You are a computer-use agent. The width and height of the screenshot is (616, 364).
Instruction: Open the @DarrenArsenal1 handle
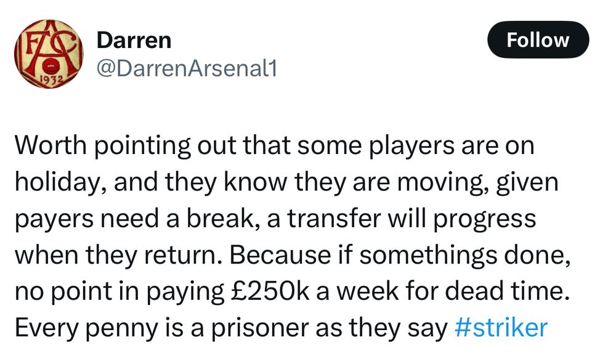click(x=187, y=69)
